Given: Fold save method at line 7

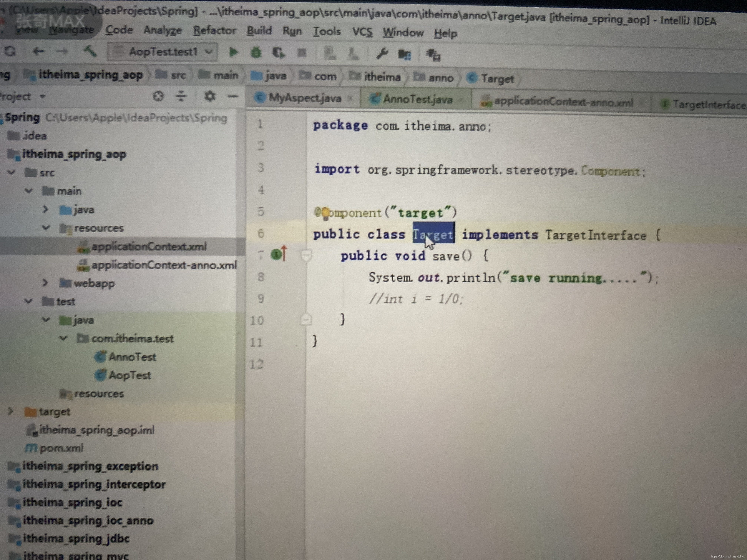Looking at the screenshot, I should [x=306, y=255].
